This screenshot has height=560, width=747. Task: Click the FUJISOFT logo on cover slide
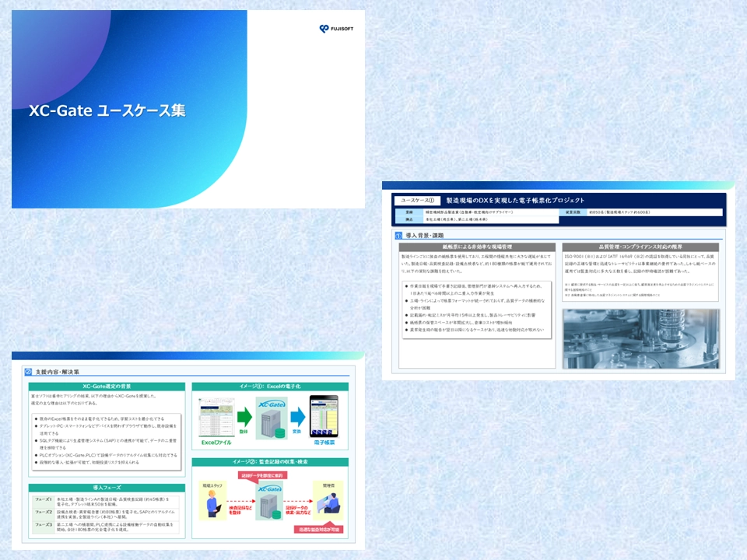coord(336,29)
